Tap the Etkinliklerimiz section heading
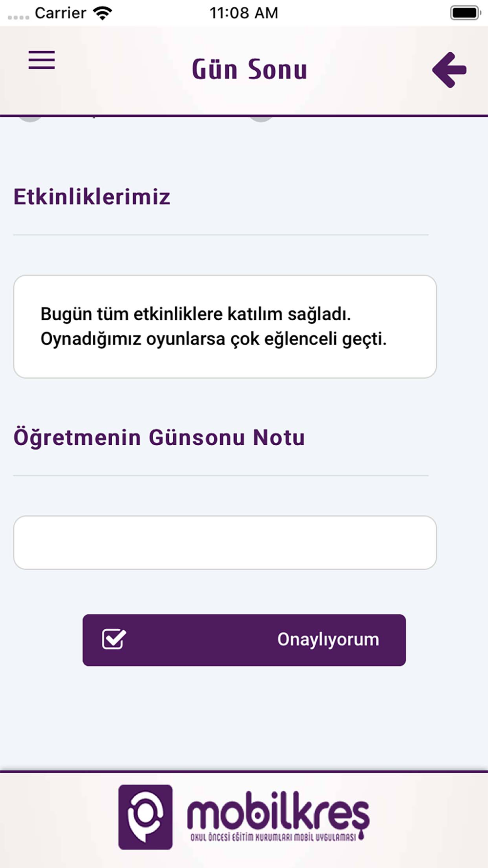 (x=92, y=197)
